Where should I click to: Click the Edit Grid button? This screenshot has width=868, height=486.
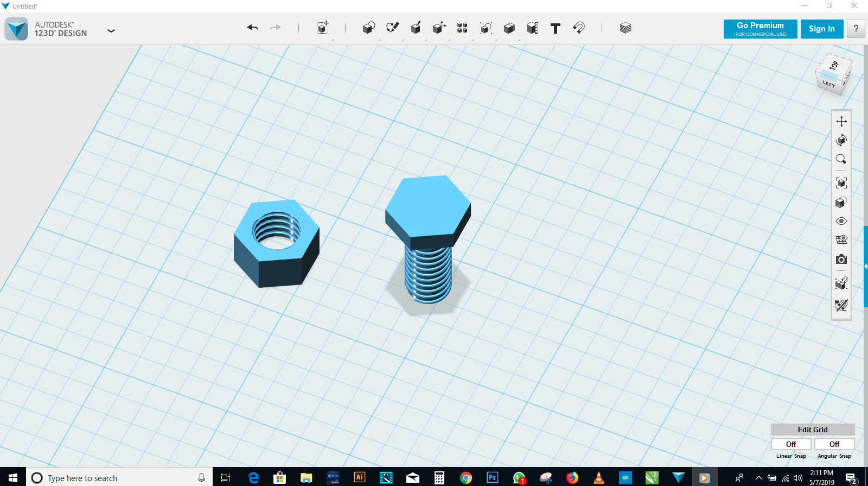tap(813, 430)
